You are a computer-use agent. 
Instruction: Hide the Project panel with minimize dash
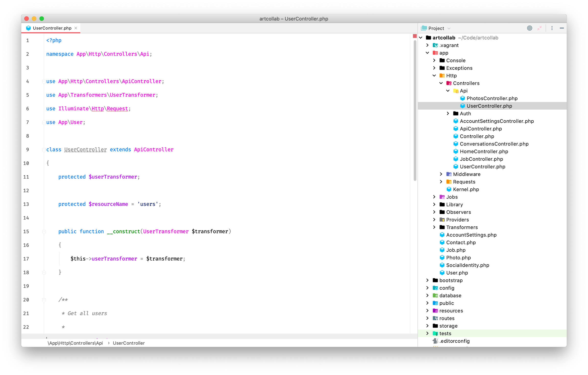click(x=562, y=28)
